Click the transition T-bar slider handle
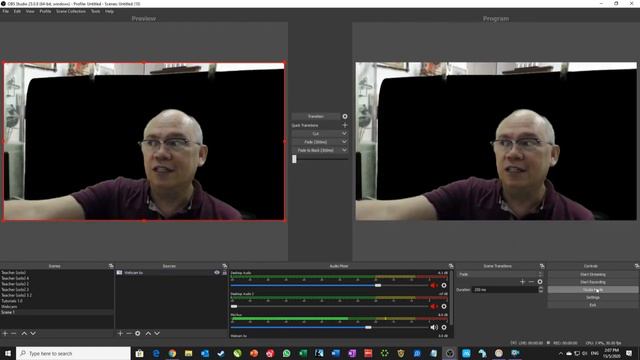The image size is (640, 360). 294,159
